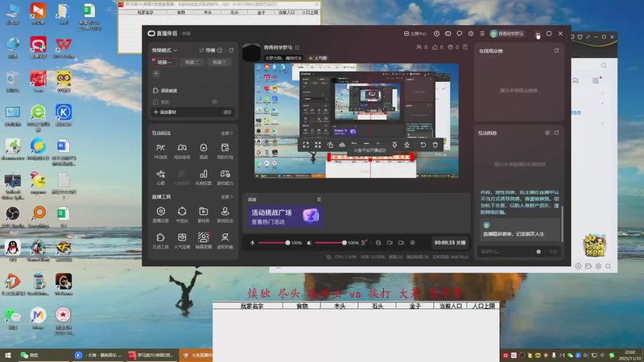The height and width of the screenshot is (362, 644).
Task: Open the red packet icon in interactions
Action: tap(225, 150)
